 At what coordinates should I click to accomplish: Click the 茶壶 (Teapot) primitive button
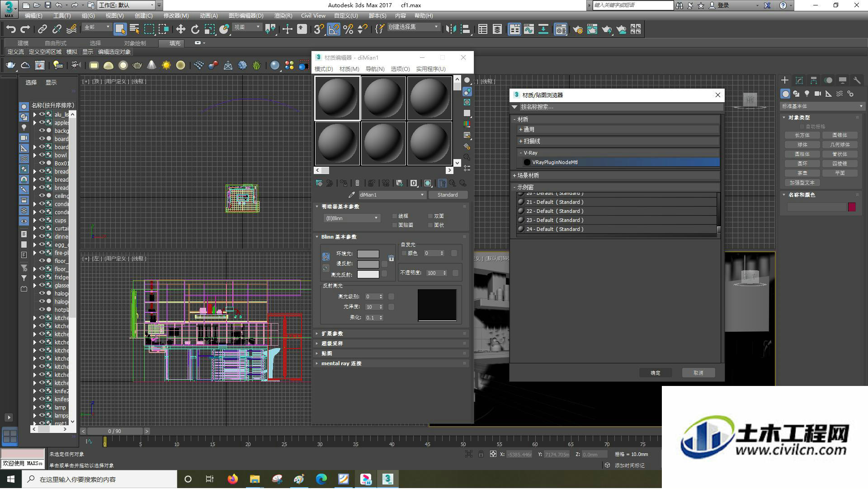point(802,173)
